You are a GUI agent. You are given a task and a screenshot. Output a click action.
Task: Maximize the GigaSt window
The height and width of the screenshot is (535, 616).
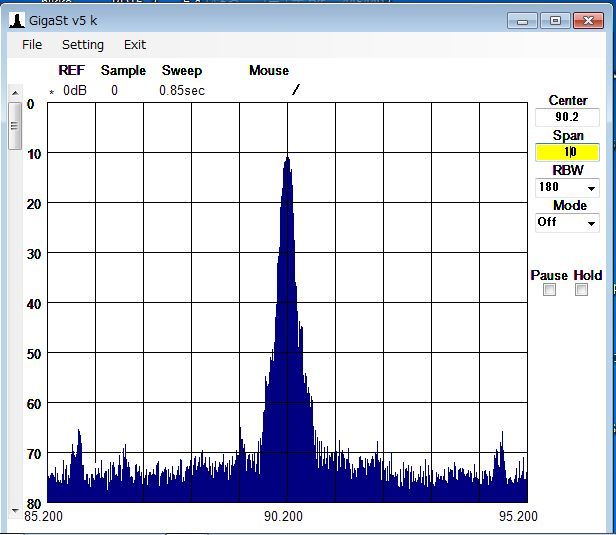tap(555, 20)
